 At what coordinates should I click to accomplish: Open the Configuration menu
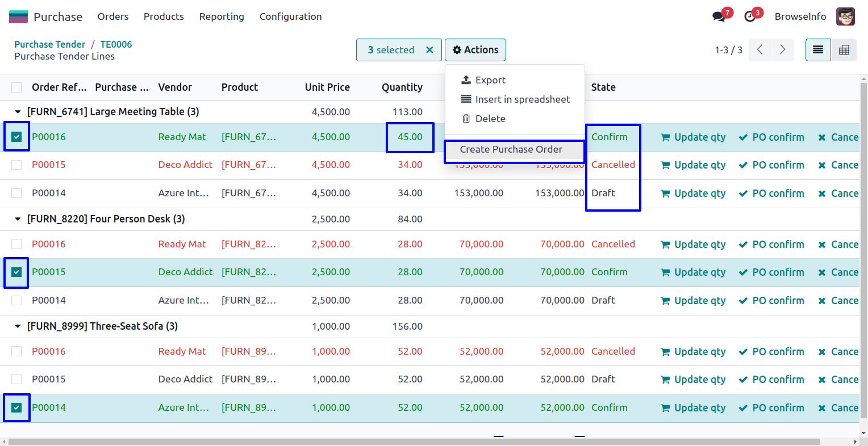pyautogui.click(x=291, y=16)
